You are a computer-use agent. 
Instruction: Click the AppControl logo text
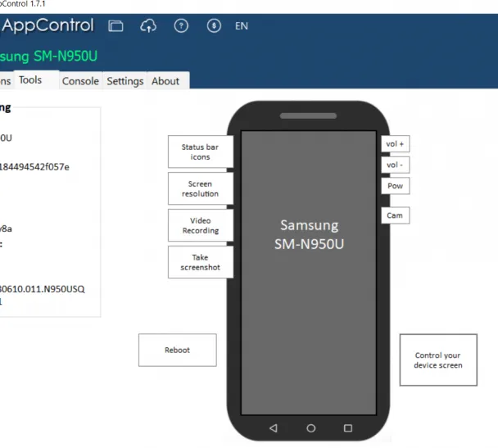[48, 25]
